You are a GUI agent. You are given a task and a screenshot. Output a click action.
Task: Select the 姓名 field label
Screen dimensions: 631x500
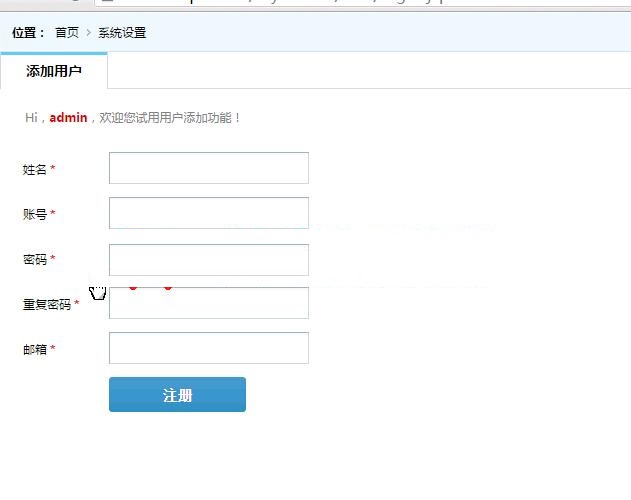coord(35,169)
